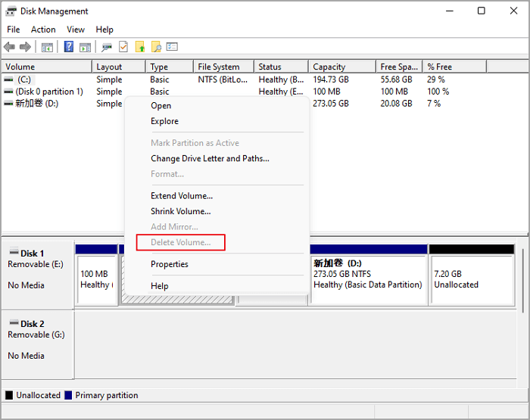Open Properties from the context menu
This screenshot has width=530, height=420.
(169, 264)
